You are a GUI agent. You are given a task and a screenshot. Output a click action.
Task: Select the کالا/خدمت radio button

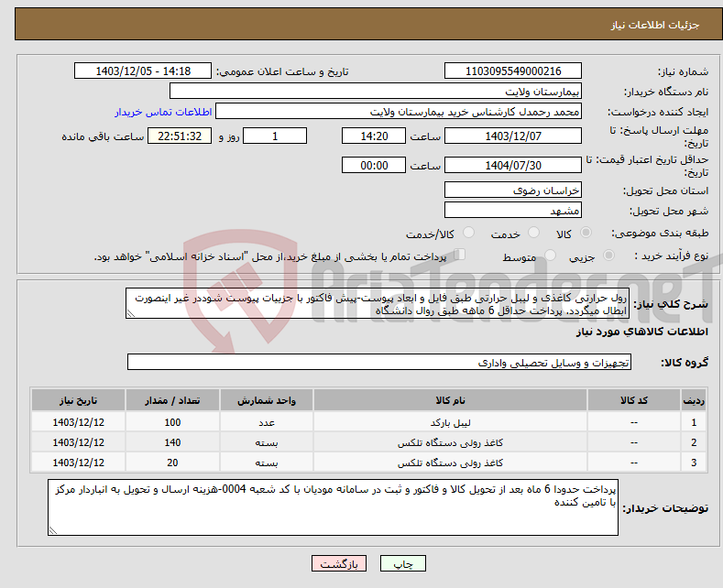click(468, 233)
